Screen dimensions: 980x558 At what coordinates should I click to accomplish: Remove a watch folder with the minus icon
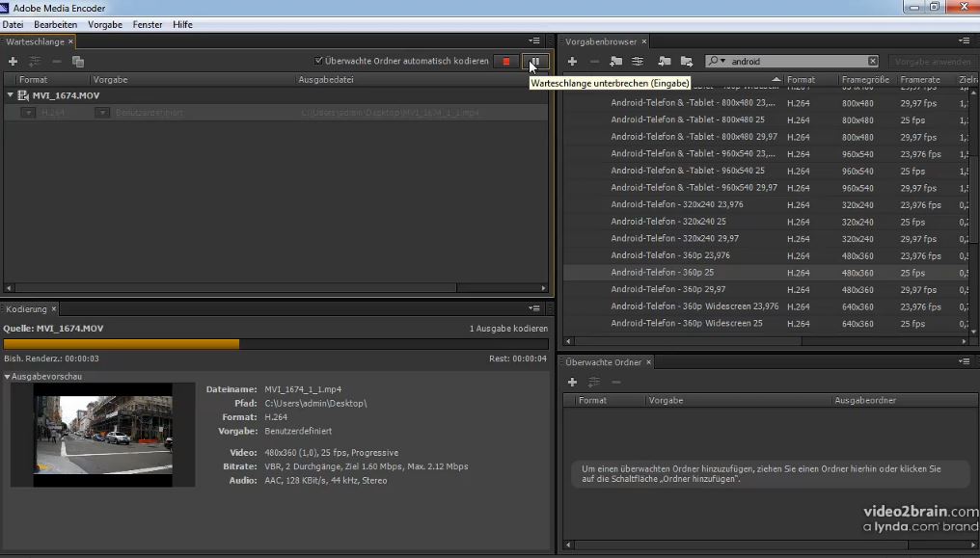pyautogui.click(x=616, y=382)
